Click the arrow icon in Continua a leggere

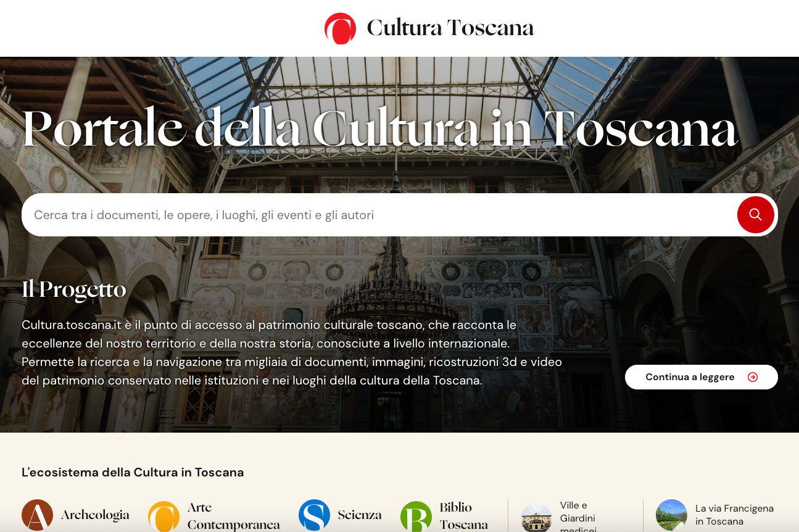tap(753, 377)
